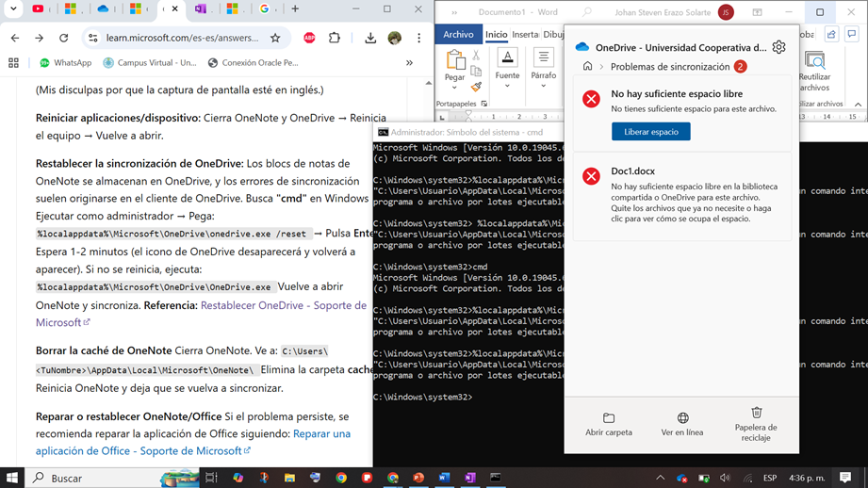Click the Cut scissors icon in Word
The image size is (868, 488).
coord(476,56)
